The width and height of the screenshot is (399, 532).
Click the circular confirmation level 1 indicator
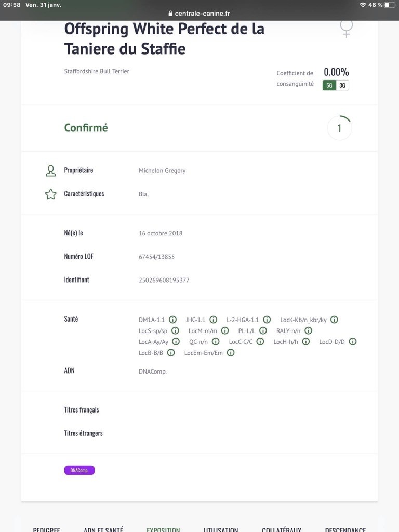pyautogui.click(x=339, y=128)
